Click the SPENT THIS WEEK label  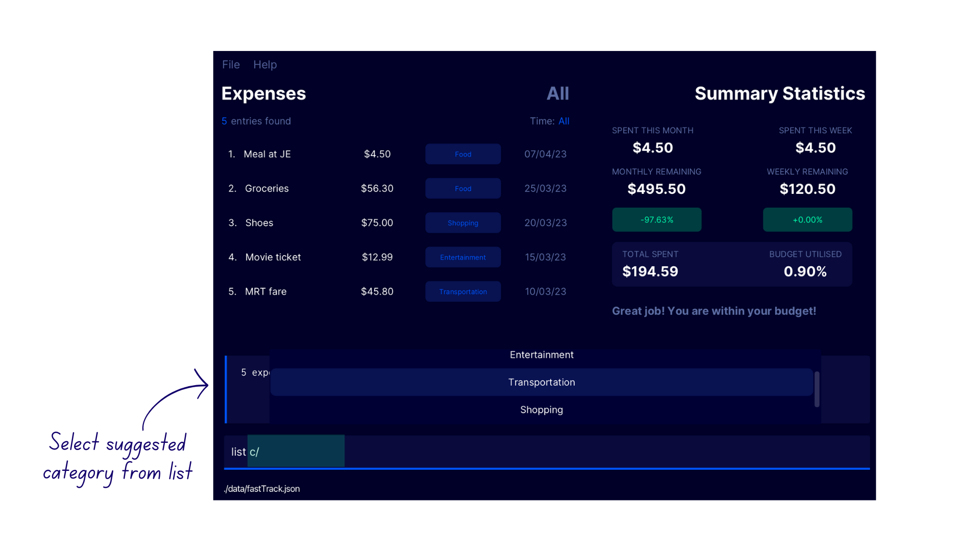(815, 131)
